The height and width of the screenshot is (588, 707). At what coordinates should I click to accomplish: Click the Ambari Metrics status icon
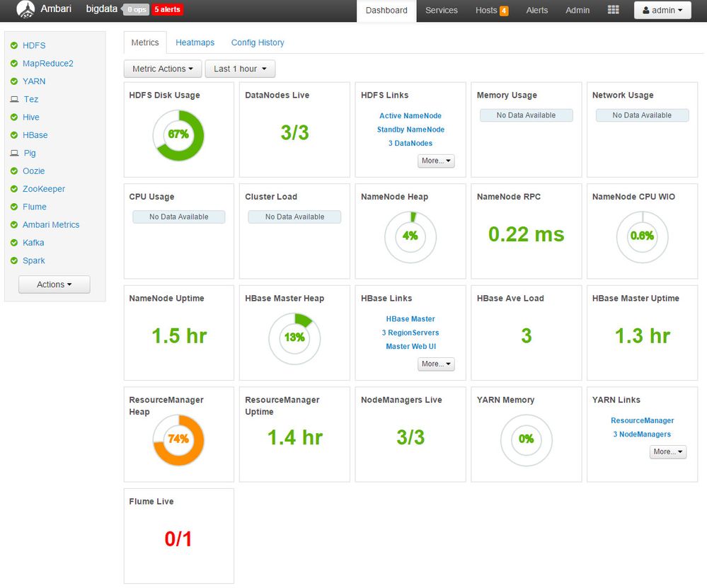[14, 224]
